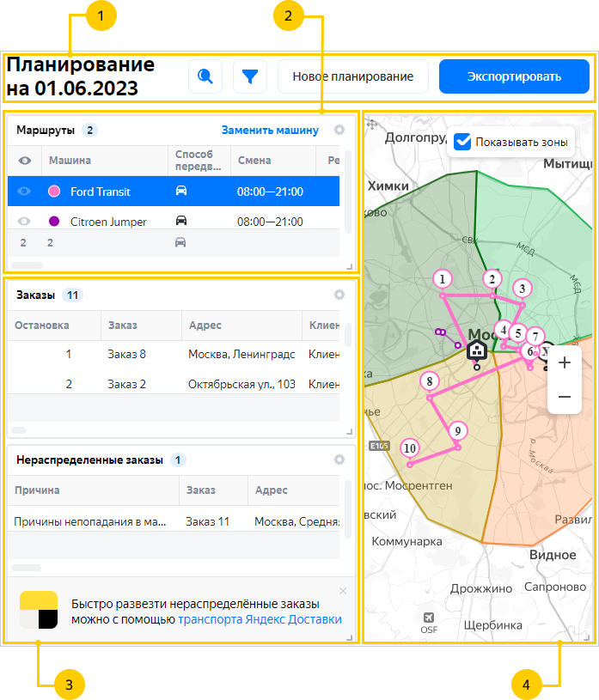Viewport: 599px width, 700px height.
Task: Toggle visibility of Ford Transit route
Action: click(25, 192)
